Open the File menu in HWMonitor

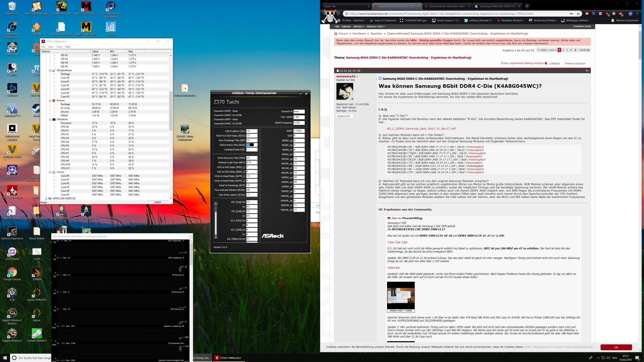click(x=43, y=47)
